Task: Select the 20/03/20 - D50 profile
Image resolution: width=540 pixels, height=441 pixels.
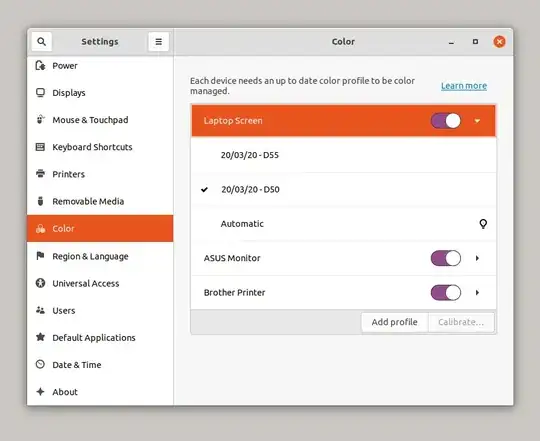Action: (x=343, y=189)
